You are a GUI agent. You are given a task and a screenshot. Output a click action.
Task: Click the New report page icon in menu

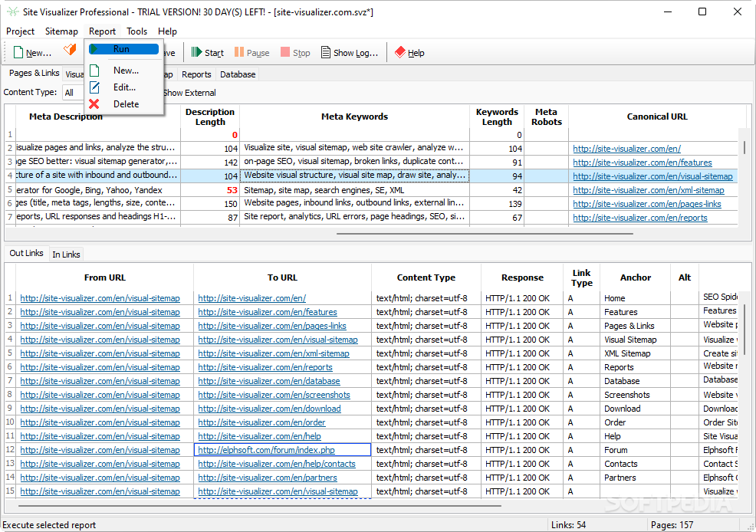pos(94,71)
